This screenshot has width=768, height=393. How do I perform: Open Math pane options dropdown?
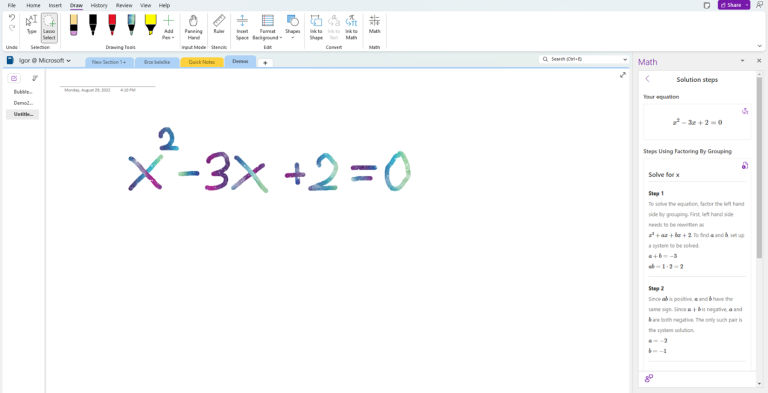coord(743,61)
